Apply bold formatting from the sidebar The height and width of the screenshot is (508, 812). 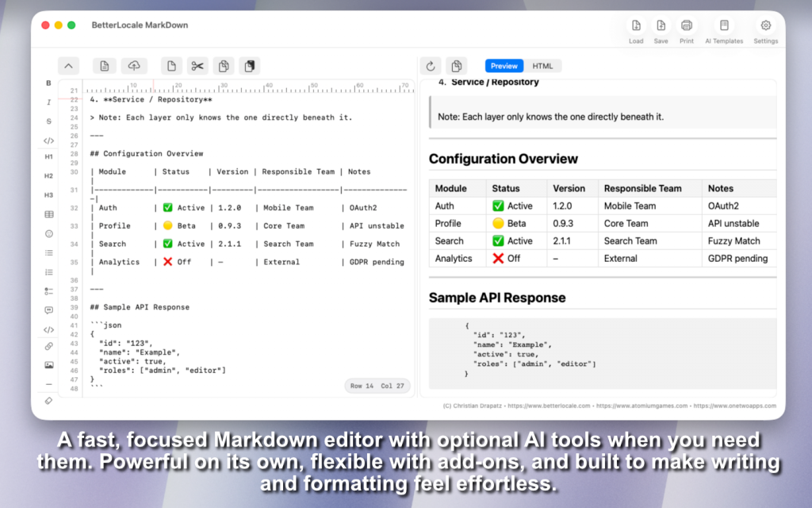point(48,83)
